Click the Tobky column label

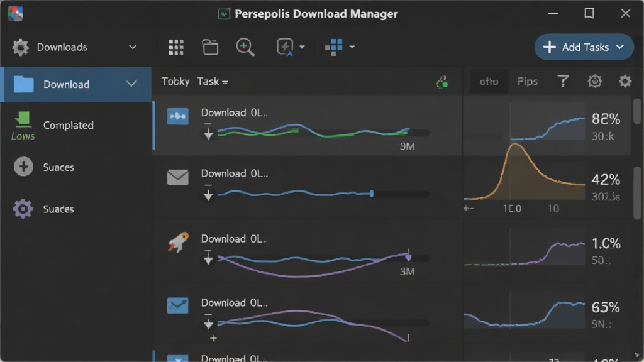coord(175,81)
